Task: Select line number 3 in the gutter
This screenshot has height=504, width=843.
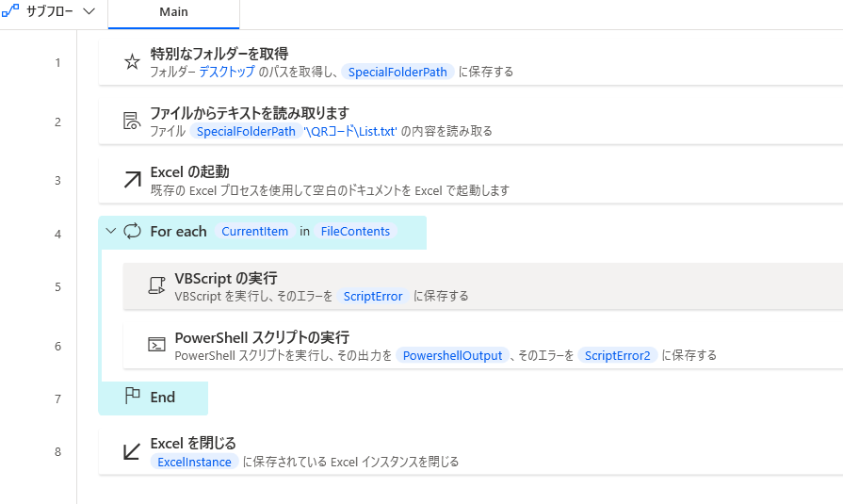Action: pyautogui.click(x=57, y=181)
